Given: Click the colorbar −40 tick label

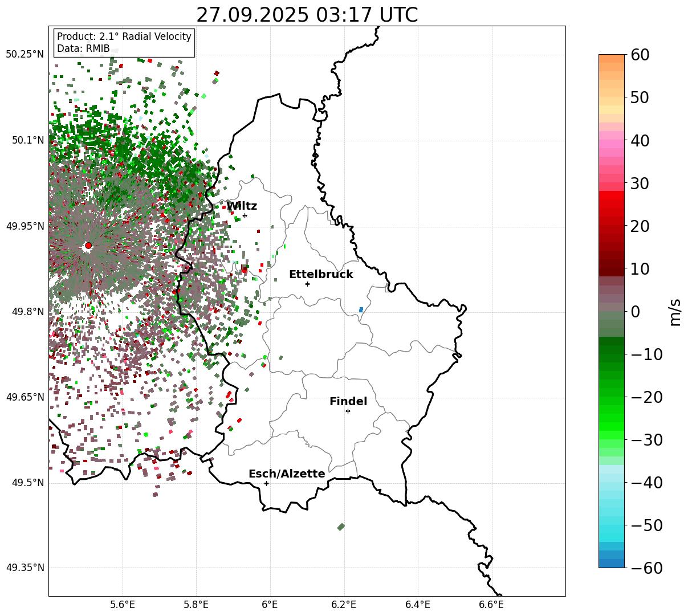Looking at the screenshot, I should tap(646, 483).
